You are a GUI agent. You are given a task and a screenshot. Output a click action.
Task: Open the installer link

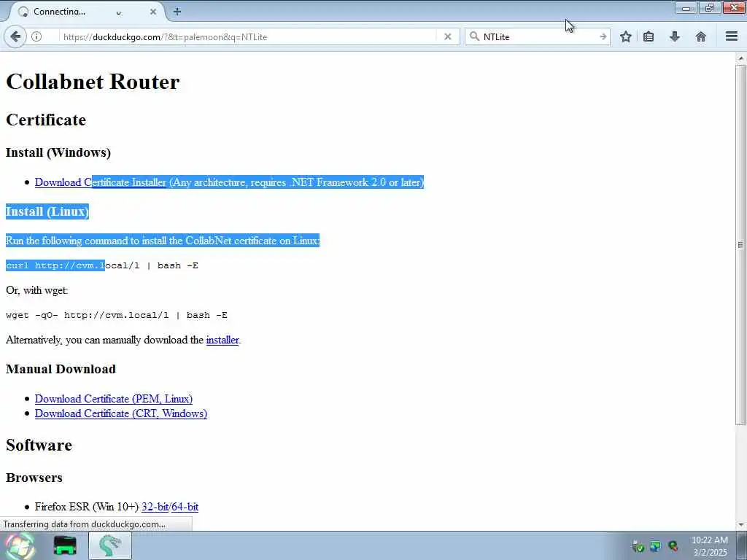pyautogui.click(x=222, y=340)
